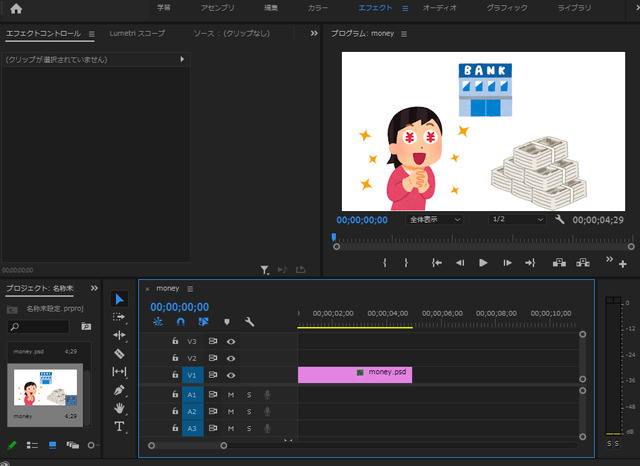640x466 pixels.
Task: Toggle V1 track visibility eye
Action: pyautogui.click(x=231, y=375)
